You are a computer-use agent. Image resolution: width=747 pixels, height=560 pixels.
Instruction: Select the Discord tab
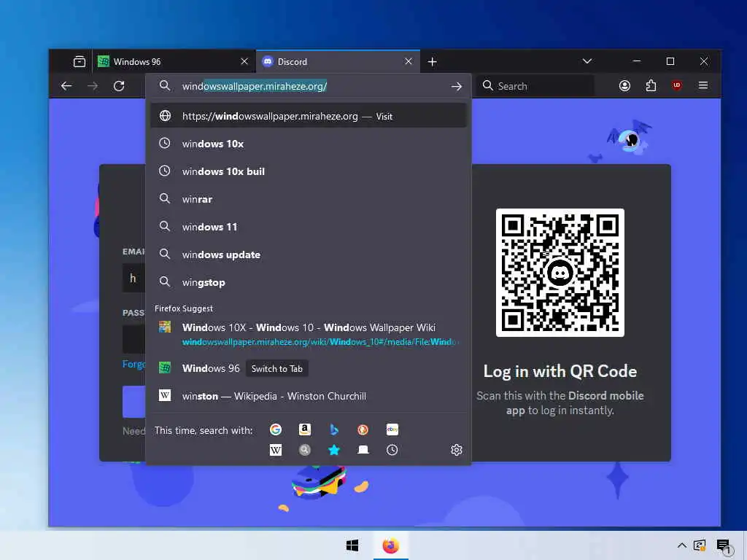[338, 62]
